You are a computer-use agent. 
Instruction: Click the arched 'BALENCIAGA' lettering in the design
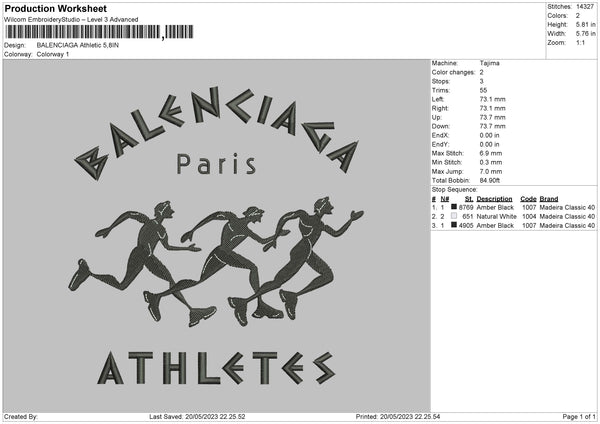click(217, 132)
